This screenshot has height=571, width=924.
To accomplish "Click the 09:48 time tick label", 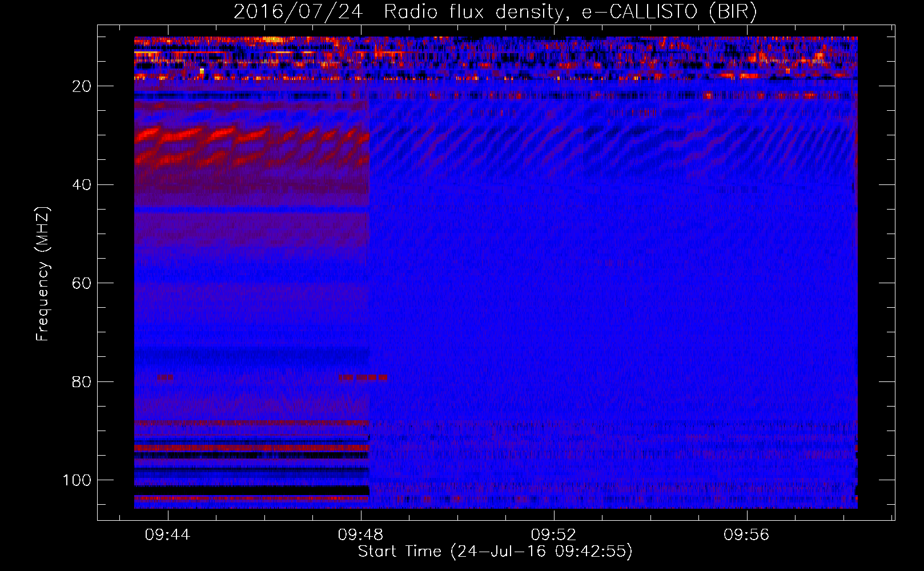I will [x=360, y=535].
